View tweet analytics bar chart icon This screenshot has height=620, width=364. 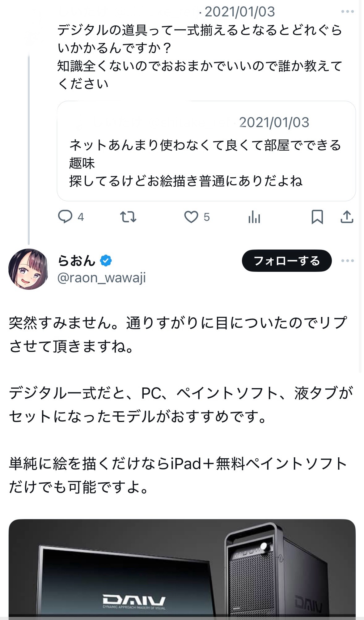tap(254, 217)
